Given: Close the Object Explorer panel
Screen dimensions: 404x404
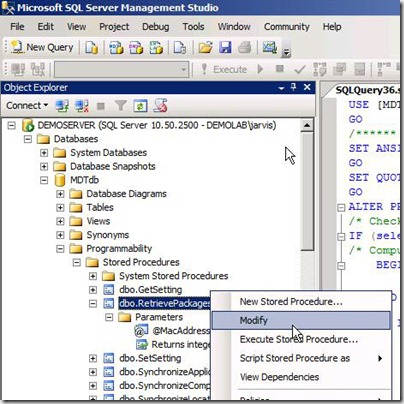Looking at the screenshot, I should [307, 87].
